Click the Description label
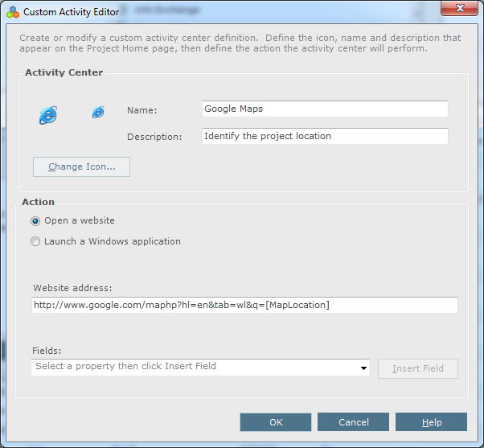 click(x=154, y=137)
